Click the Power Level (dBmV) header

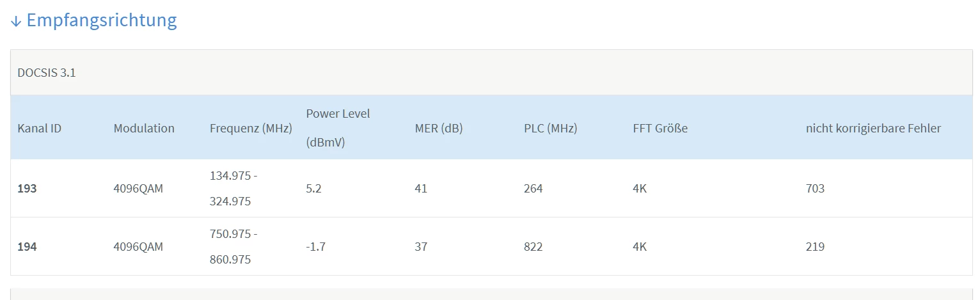pos(338,127)
